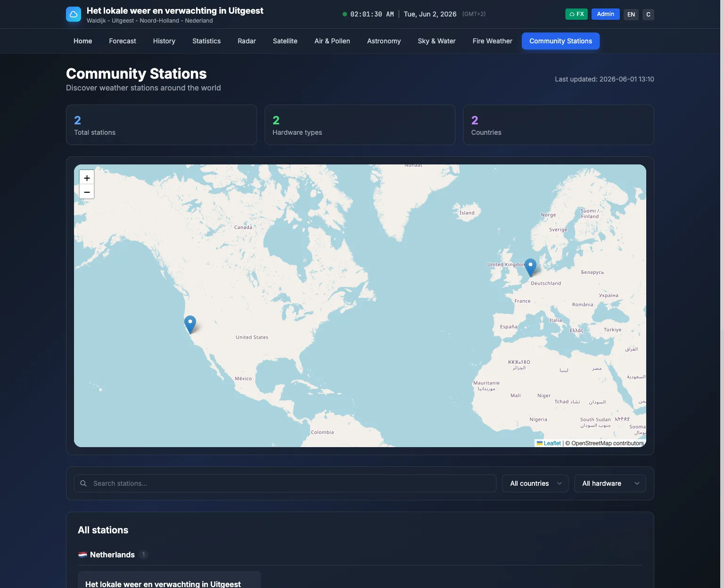
Task: Focus the Search stations input field
Action: click(285, 483)
